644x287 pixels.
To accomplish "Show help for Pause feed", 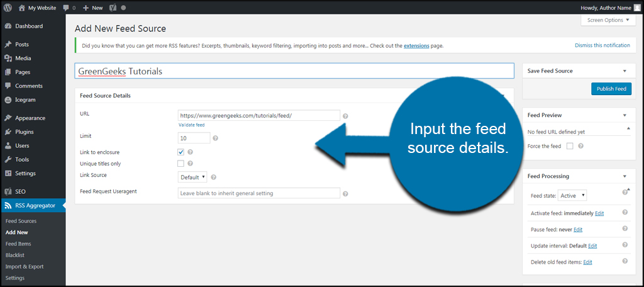I will pos(625,228).
